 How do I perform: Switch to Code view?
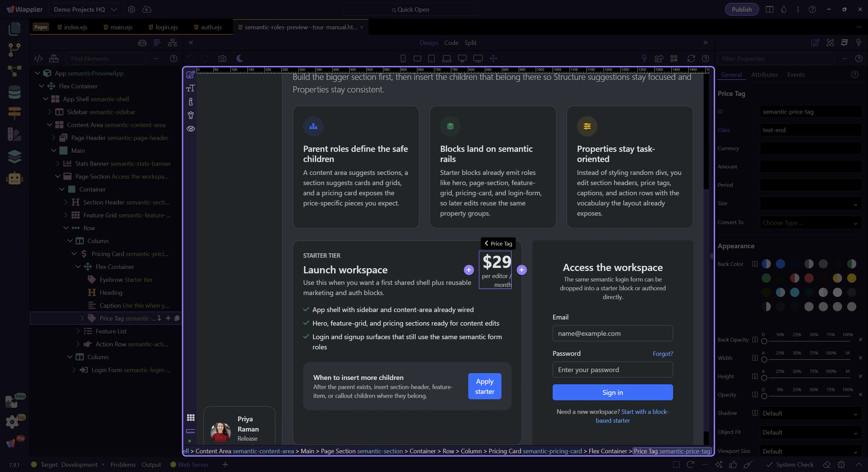pos(451,43)
